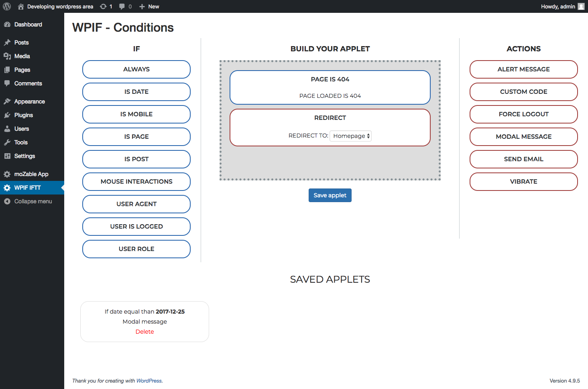Click the WPIF IFTT gear icon
This screenshot has height=389, width=588.
click(x=8, y=187)
